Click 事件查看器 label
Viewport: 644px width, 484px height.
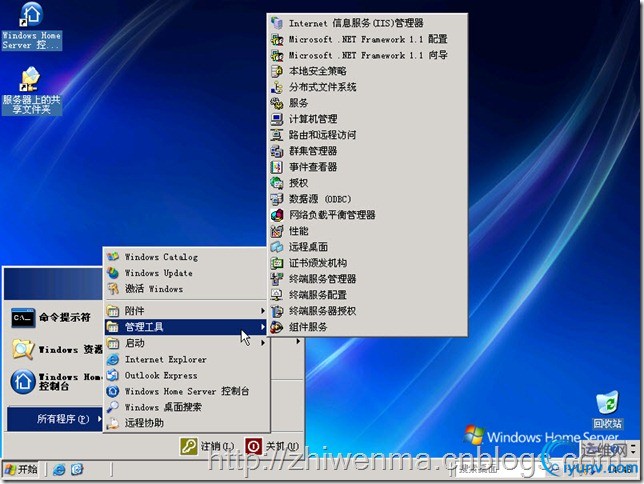coord(313,167)
